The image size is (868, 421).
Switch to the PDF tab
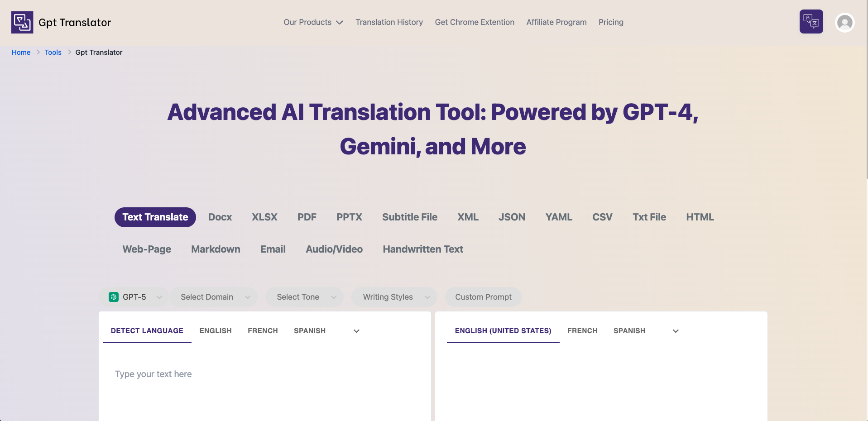point(307,217)
